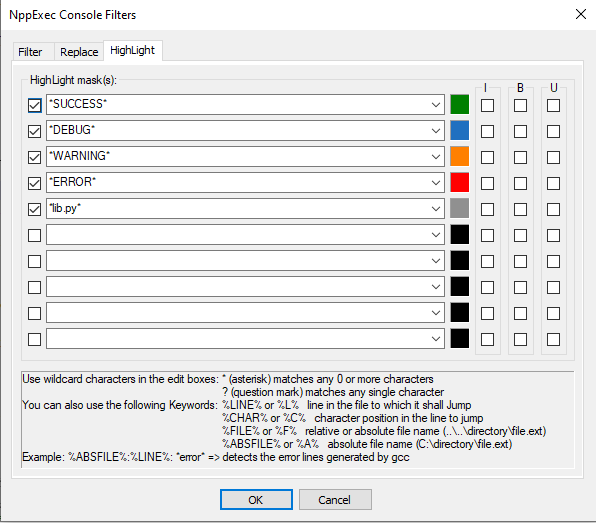Change the red swatch for *ERROR*
The image size is (596, 523).
(x=460, y=182)
